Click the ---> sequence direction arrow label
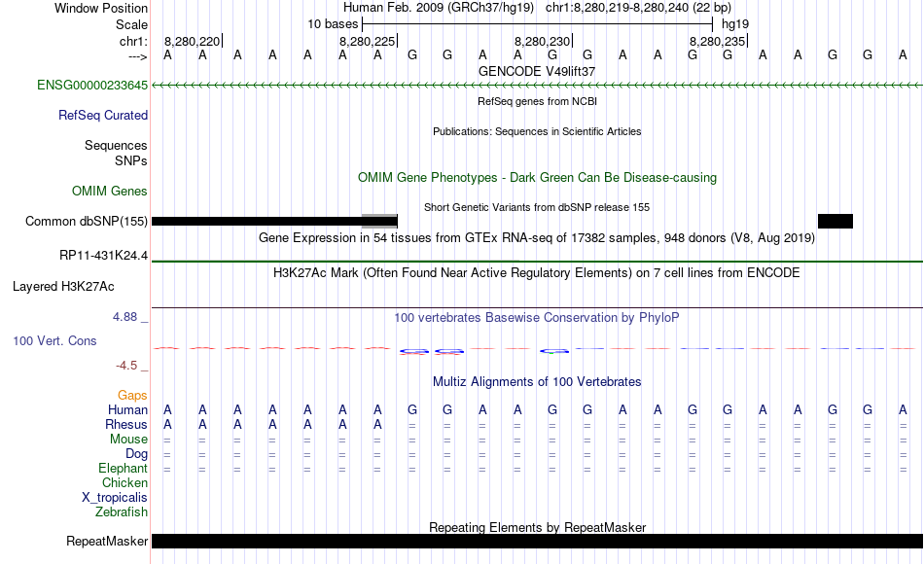The height and width of the screenshot is (564, 924). 138,56
